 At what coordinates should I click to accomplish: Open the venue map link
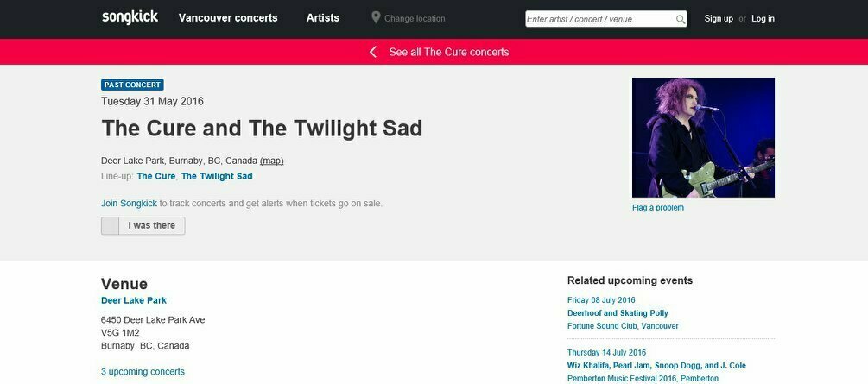[x=272, y=161]
